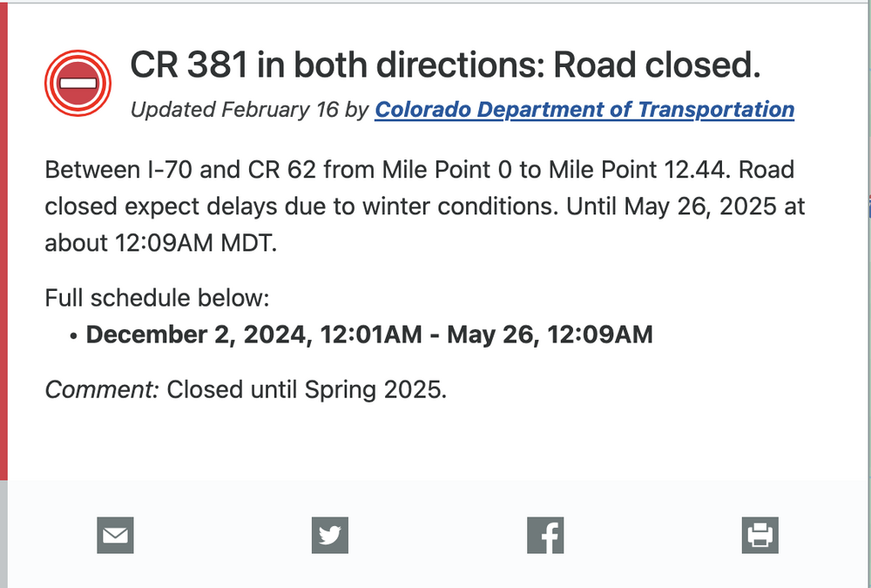Click empty space between the Twitter and Facebook icons
This screenshot has width=871, height=588.
tap(438, 535)
